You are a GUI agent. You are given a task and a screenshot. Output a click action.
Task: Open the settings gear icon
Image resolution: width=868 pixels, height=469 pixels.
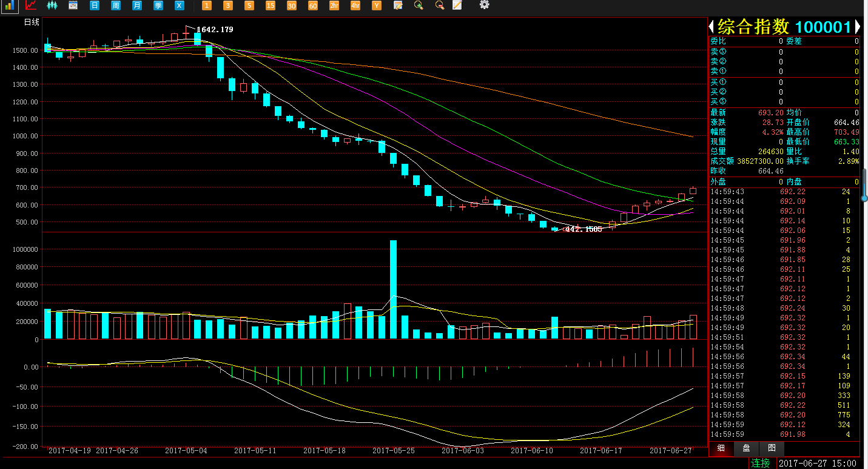pyautogui.click(x=484, y=5)
